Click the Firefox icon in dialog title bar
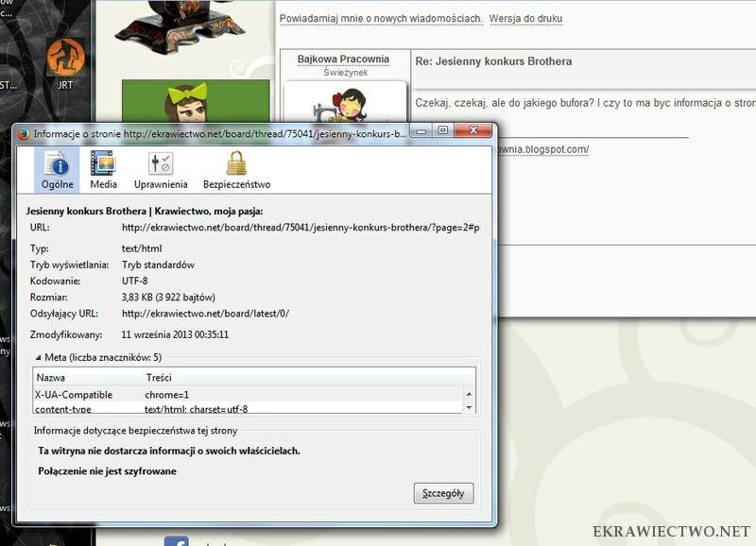Screen dimensions: 756x546 [24, 134]
